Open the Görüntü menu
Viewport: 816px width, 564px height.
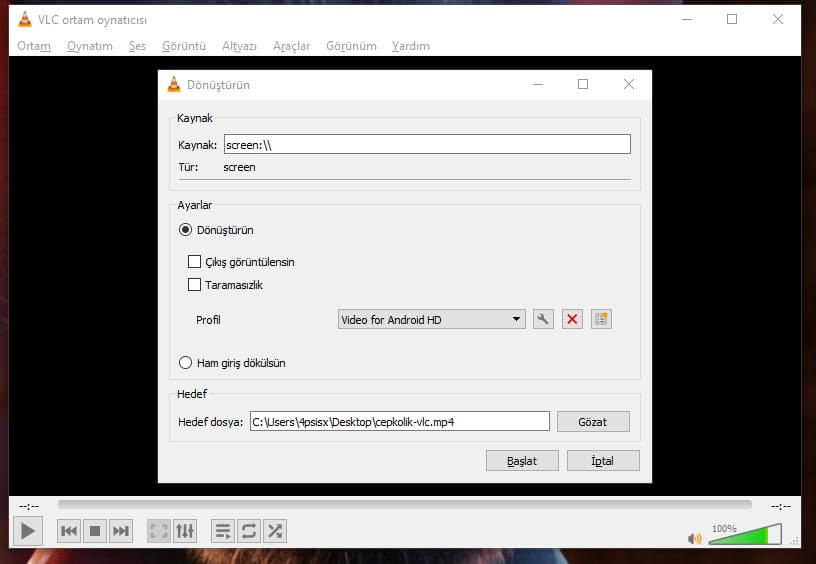point(184,46)
